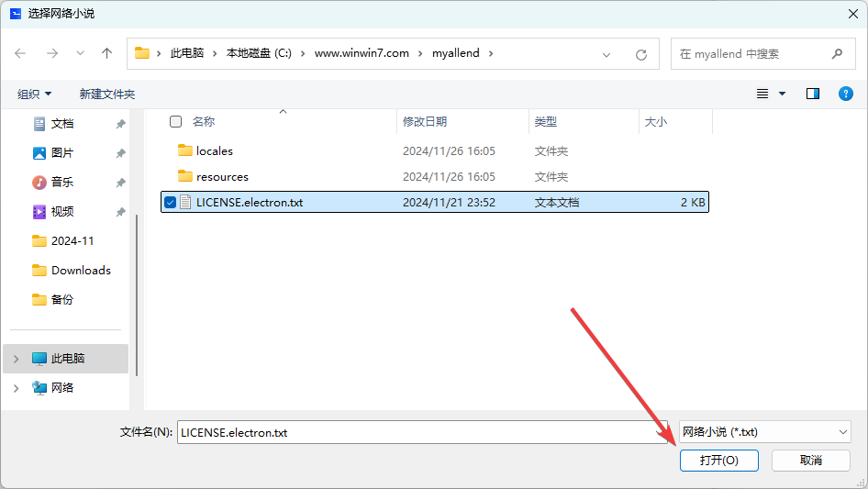Image resolution: width=868 pixels, height=489 pixels.
Task: Click the 取消 button
Action: pyautogui.click(x=811, y=461)
